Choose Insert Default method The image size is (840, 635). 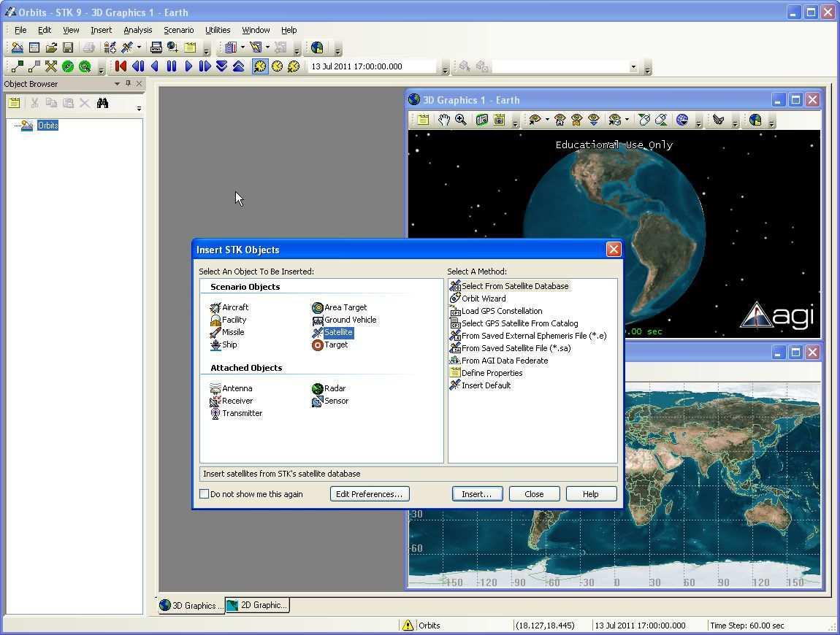[x=481, y=385]
